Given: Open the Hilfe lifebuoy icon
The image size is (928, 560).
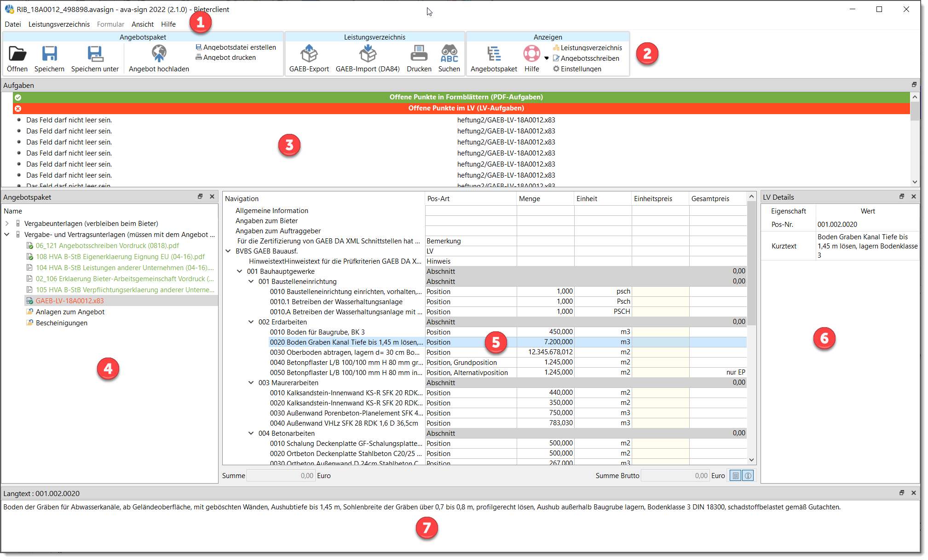Looking at the screenshot, I should (531, 54).
